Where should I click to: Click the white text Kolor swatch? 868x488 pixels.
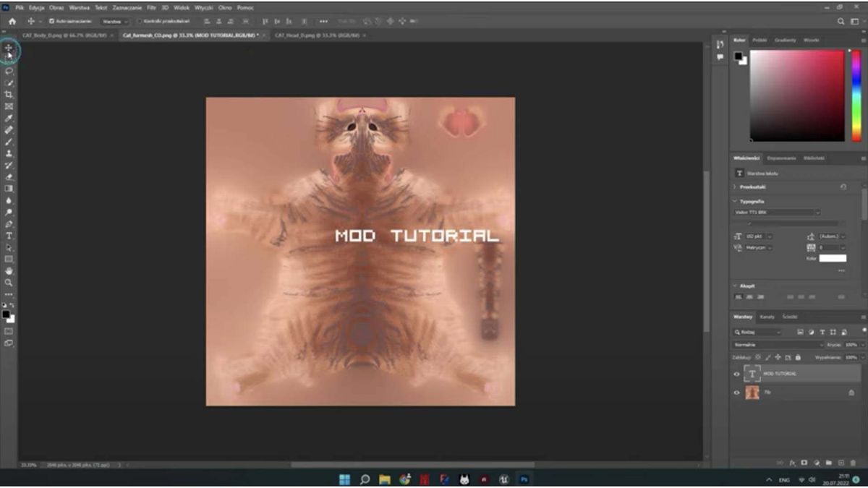click(833, 258)
